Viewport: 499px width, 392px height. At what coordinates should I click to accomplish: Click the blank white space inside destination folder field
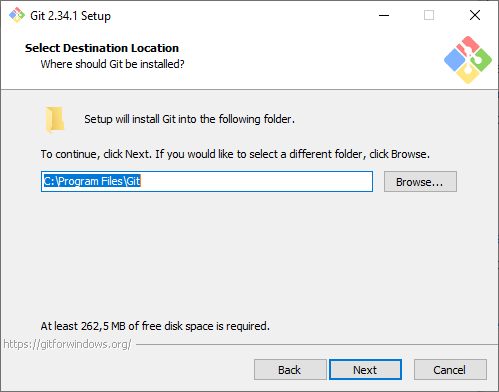click(257, 182)
